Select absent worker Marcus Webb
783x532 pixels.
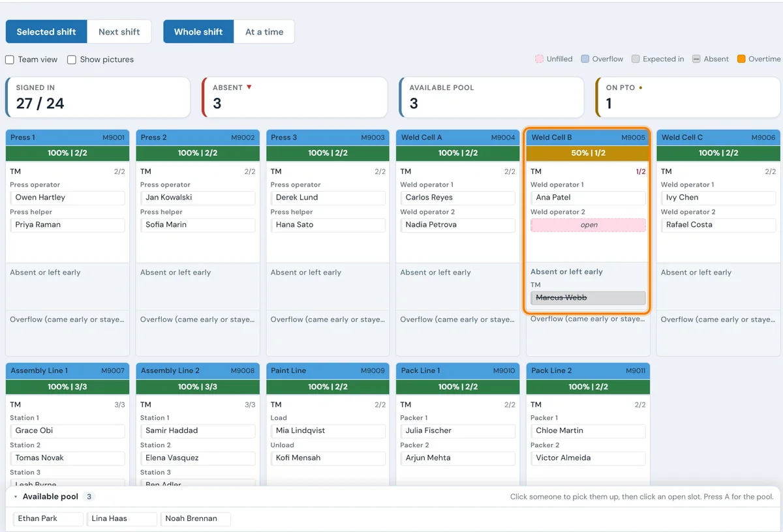coord(589,298)
